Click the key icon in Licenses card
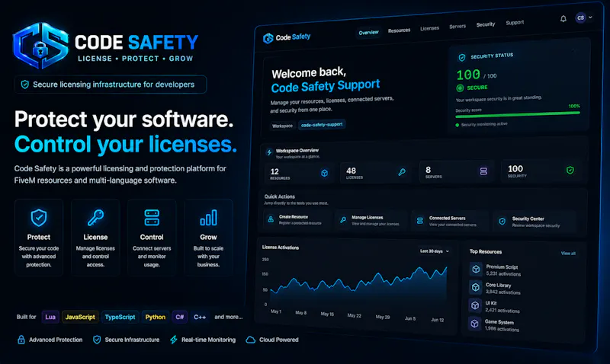The height and width of the screenshot is (364, 610). [x=402, y=171]
